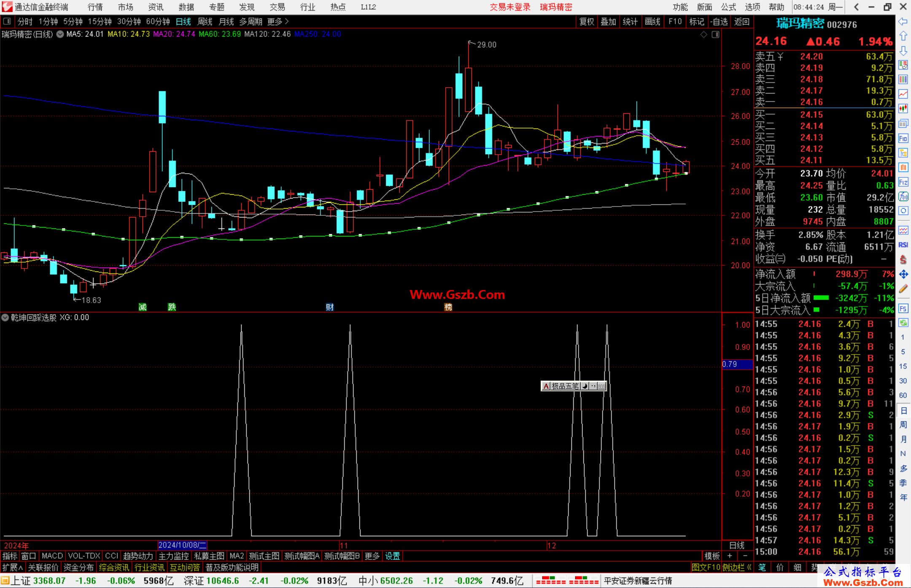Click the circle icon in right sidebar

pyautogui.click(x=903, y=211)
